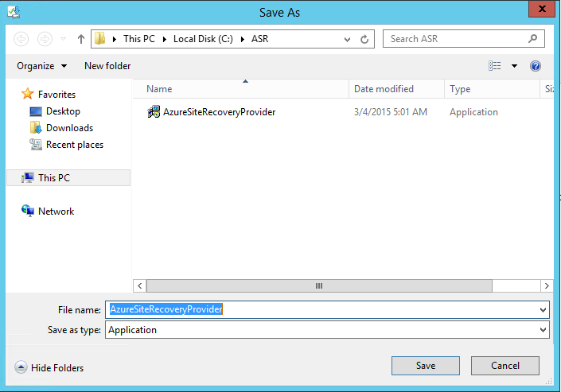561x392 pixels.
Task: Click the search magnifier icon
Action: pyautogui.click(x=532, y=38)
